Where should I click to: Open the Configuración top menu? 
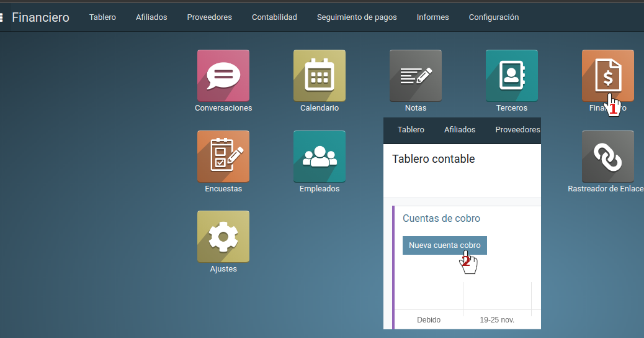pyautogui.click(x=494, y=17)
